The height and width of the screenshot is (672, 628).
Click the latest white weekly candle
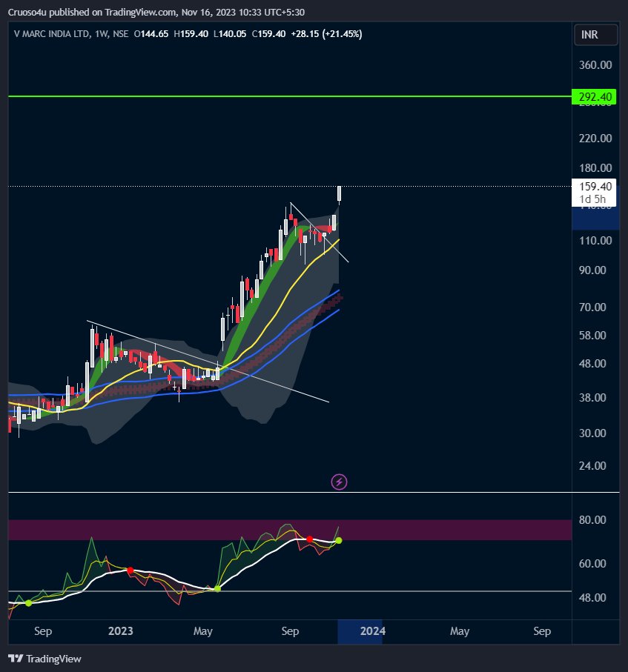[x=340, y=193]
